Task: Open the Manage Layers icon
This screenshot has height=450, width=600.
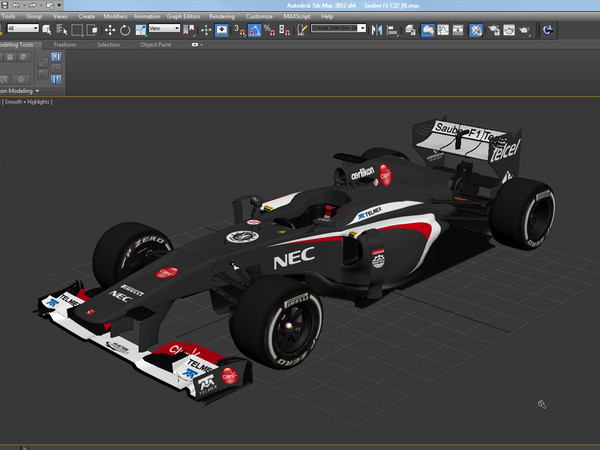Action: click(410, 30)
